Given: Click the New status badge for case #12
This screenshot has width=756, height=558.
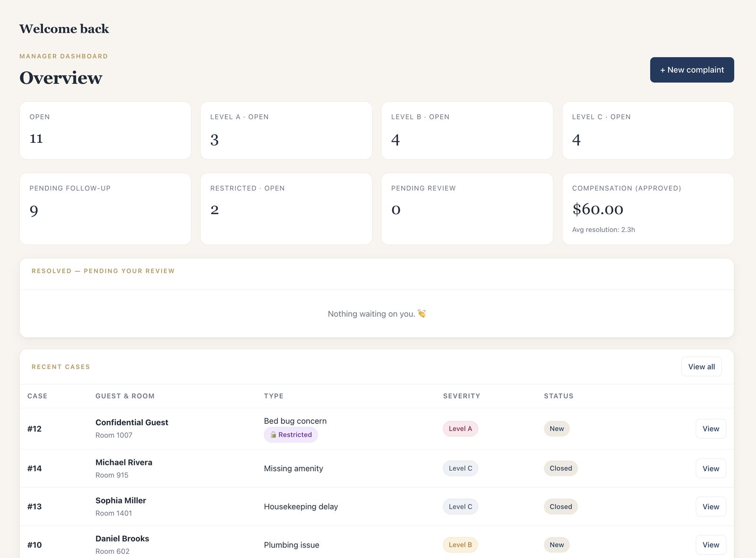Looking at the screenshot, I should click(557, 429).
